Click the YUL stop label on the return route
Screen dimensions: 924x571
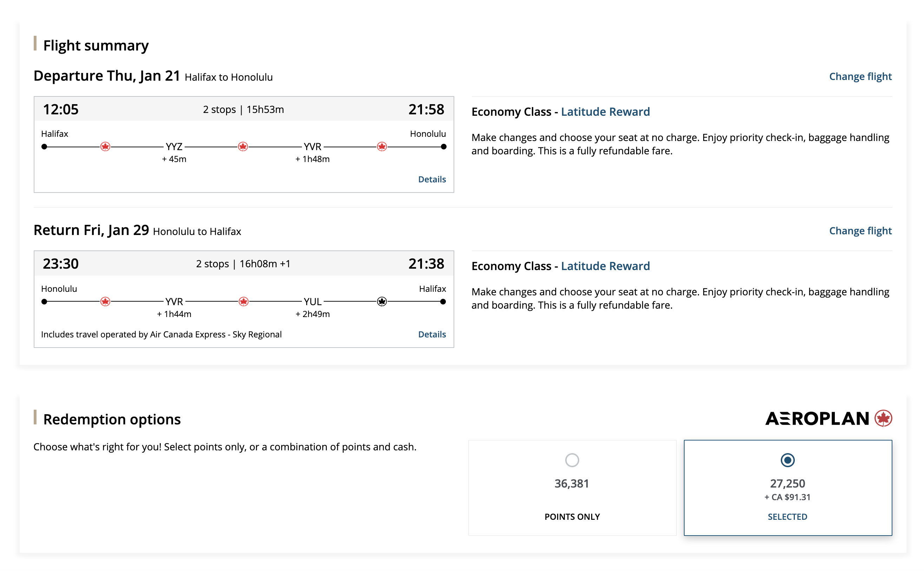tap(312, 301)
